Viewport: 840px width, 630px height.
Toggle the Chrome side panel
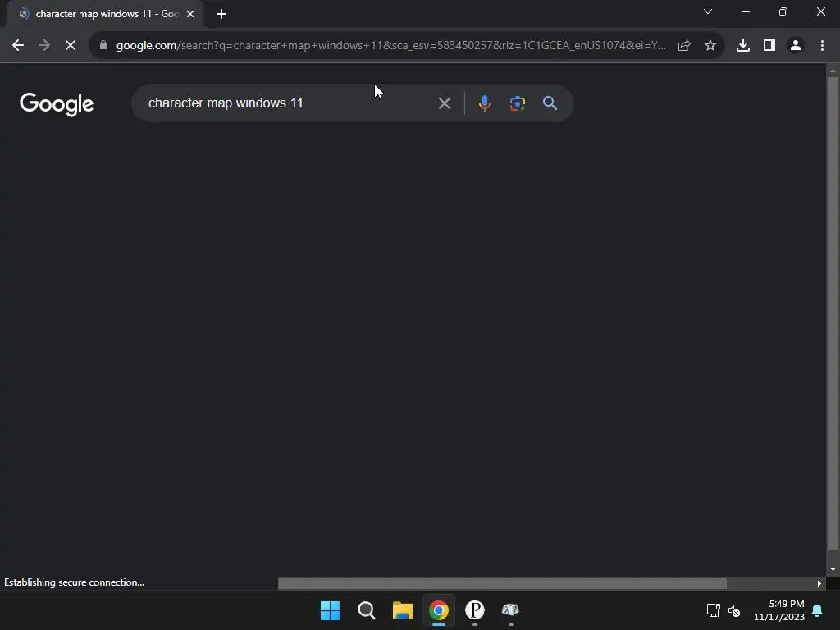point(769,46)
